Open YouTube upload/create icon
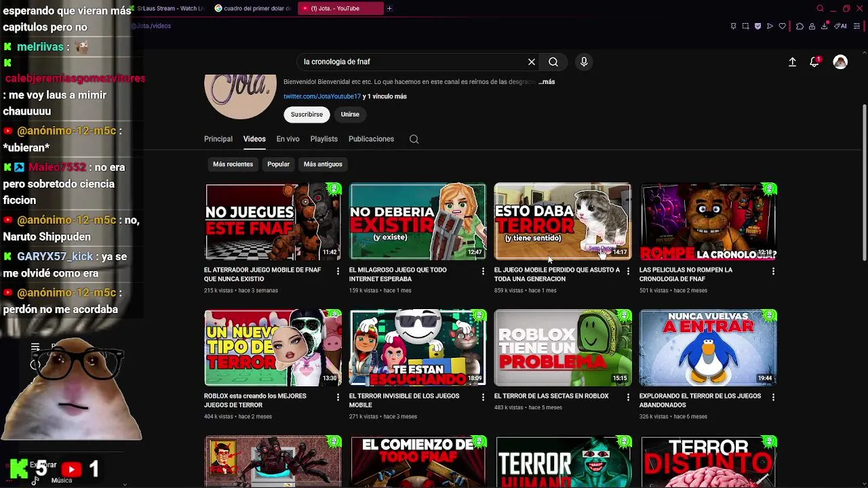Image resolution: width=868 pixels, height=488 pixels. pos(792,62)
